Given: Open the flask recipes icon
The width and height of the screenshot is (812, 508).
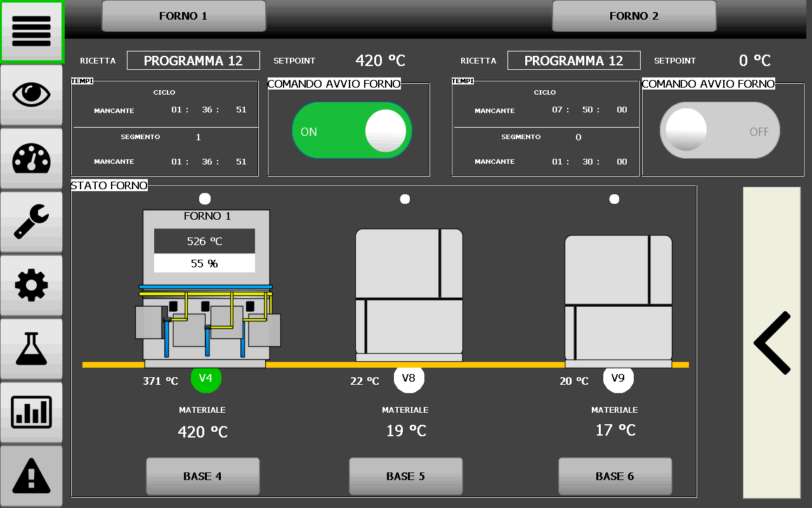Looking at the screenshot, I should [x=31, y=349].
